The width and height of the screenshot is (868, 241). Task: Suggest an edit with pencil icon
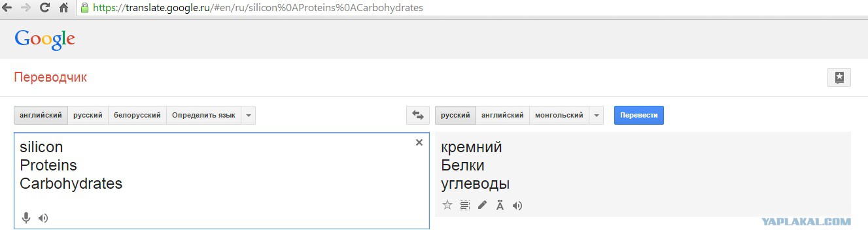coord(482,205)
